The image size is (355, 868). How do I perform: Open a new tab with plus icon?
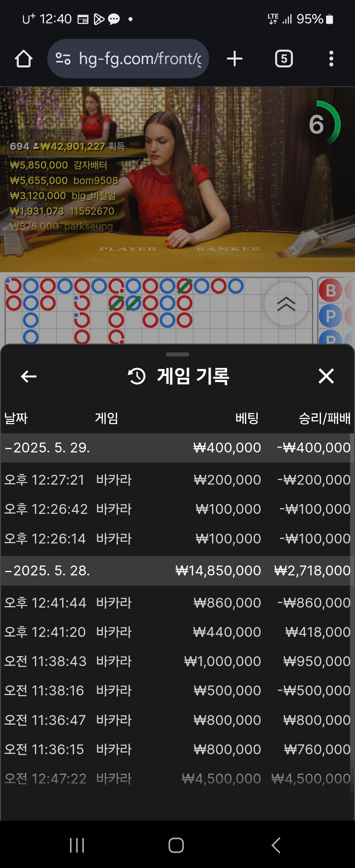pos(235,59)
